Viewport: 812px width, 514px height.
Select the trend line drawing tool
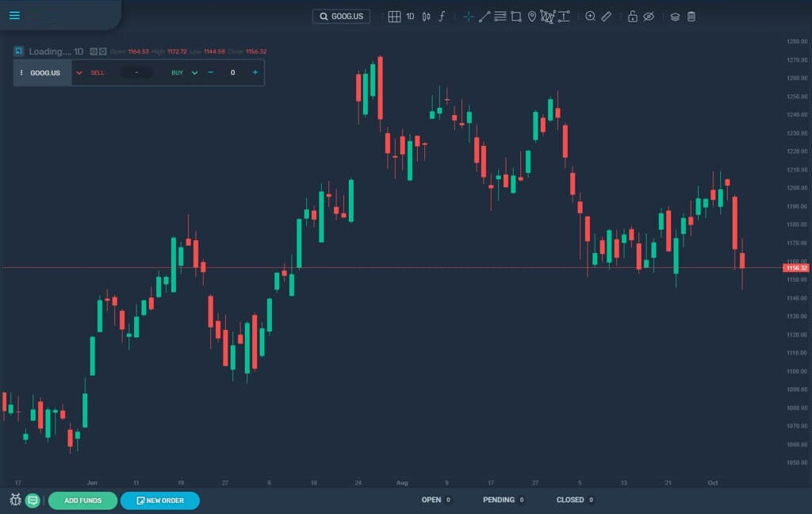tap(485, 16)
